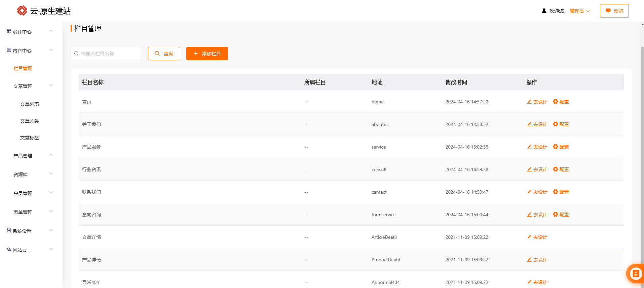Collapse the 内容中心 menu section

click(51, 50)
